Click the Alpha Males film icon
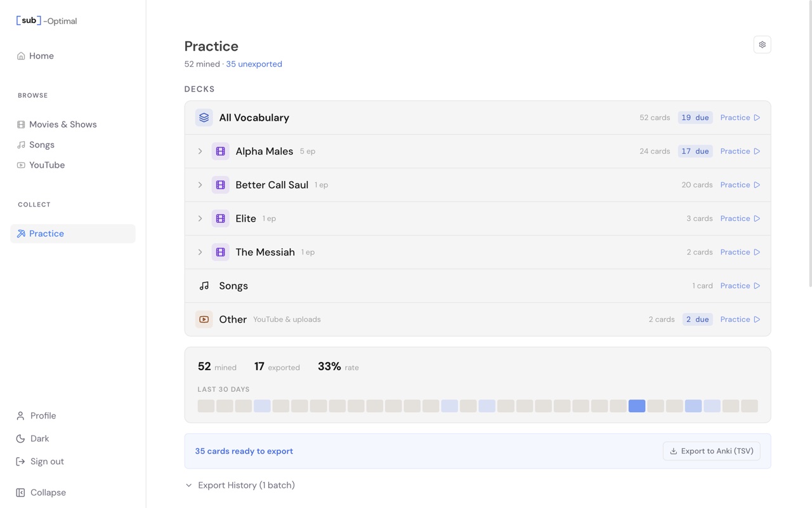Image resolution: width=812 pixels, height=508 pixels. tap(220, 151)
